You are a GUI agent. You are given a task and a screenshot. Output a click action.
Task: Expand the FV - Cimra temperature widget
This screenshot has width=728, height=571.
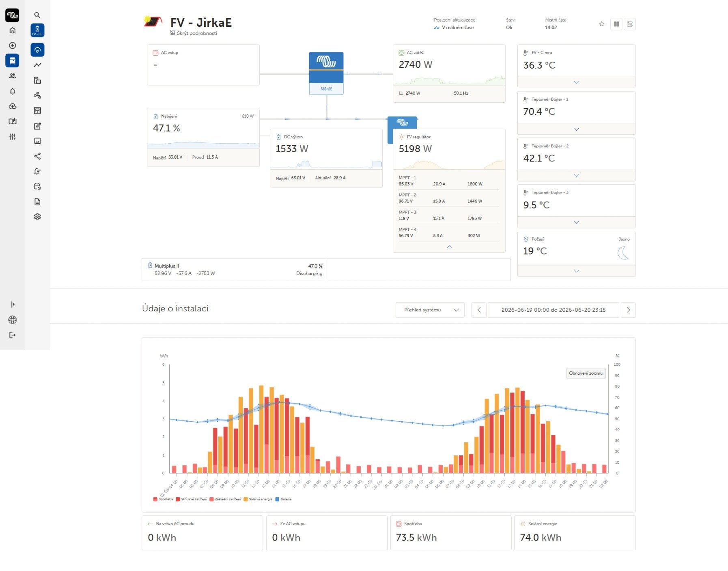[576, 82]
